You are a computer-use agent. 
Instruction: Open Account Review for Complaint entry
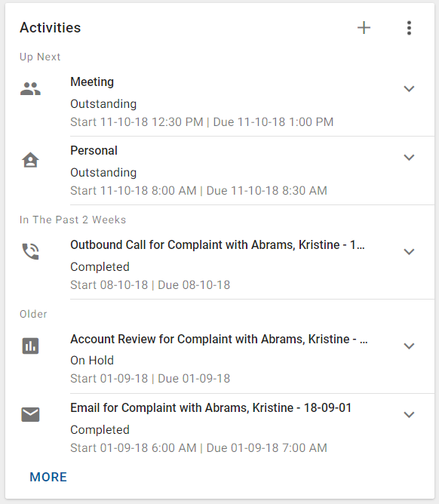coord(219,339)
